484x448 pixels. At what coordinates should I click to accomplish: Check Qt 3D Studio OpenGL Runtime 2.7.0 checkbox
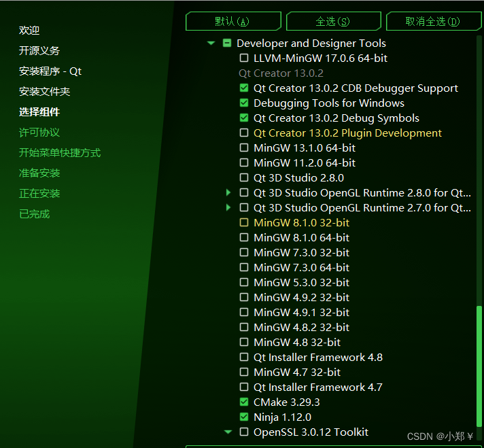pyautogui.click(x=244, y=207)
